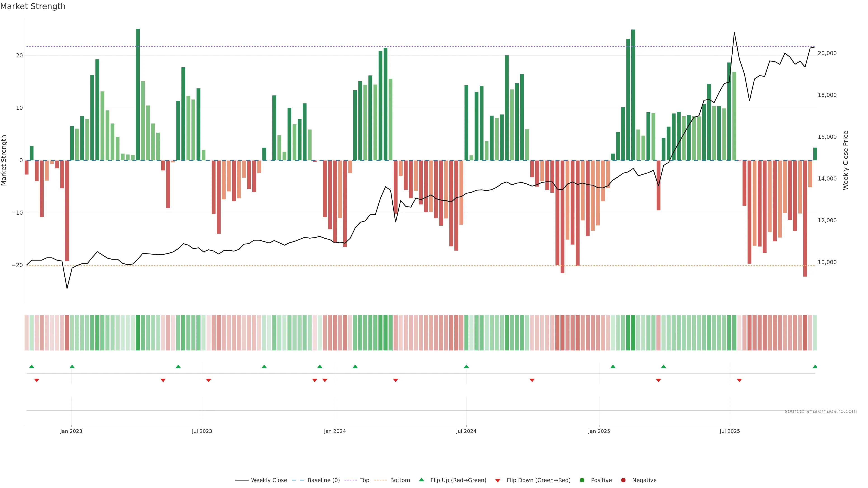The image size is (868, 488).
Task: Click the Market Strength chart title
Action: click(33, 6)
